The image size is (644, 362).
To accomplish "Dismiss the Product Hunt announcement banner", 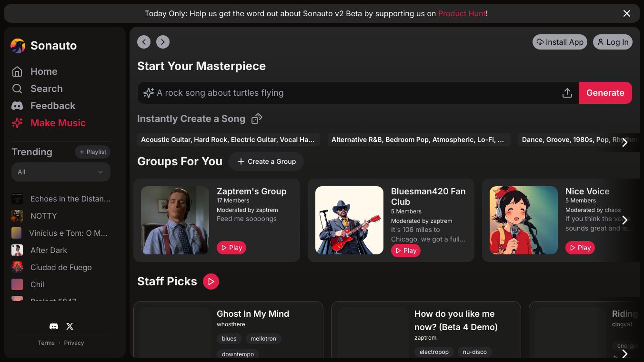I will coord(627,13).
